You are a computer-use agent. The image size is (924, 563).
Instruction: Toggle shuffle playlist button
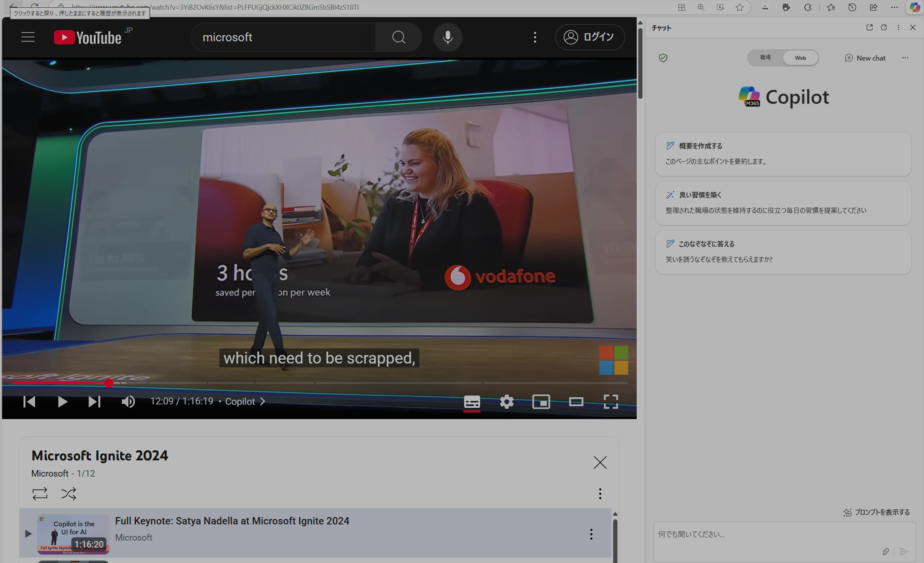coord(69,494)
